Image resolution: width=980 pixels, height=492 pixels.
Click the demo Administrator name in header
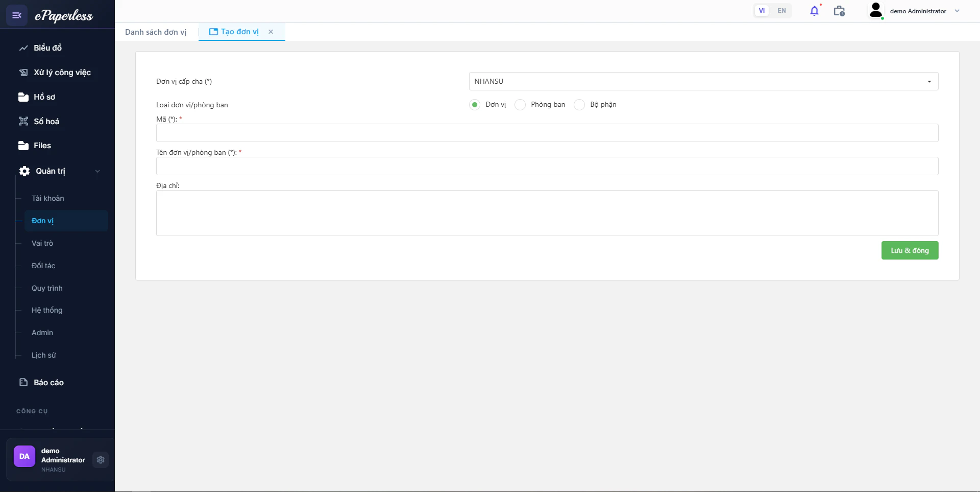[x=918, y=11]
